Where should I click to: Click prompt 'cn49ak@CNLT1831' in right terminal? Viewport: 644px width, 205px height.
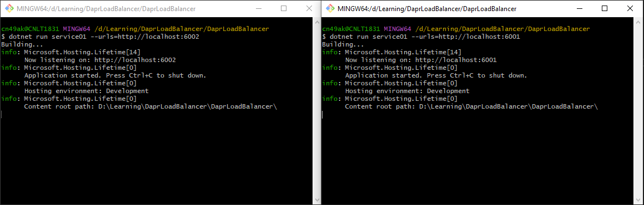tap(351, 29)
